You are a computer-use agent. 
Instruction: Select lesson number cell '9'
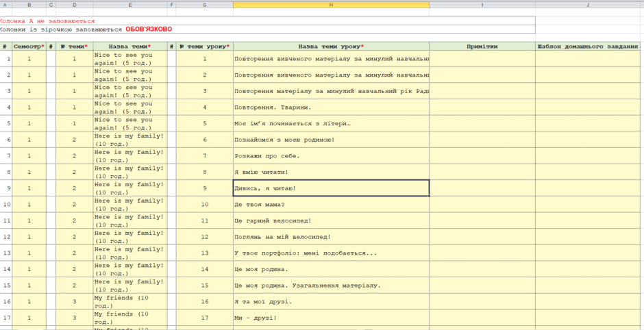pos(205,188)
